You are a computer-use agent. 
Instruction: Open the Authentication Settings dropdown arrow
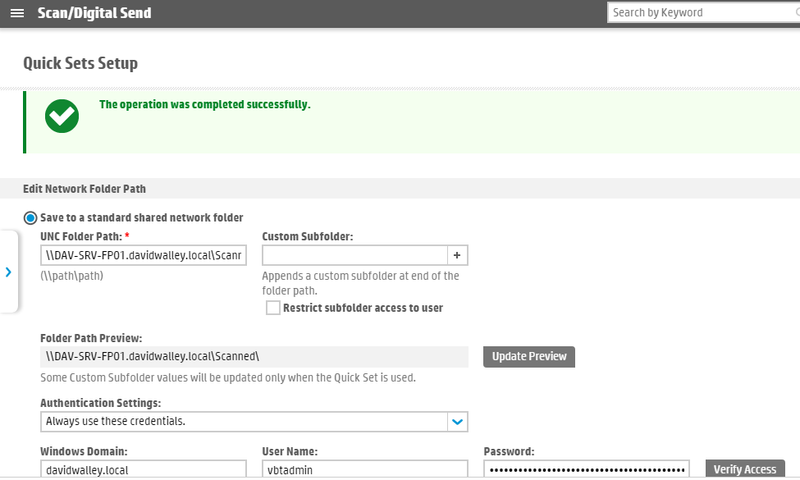tap(457, 421)
